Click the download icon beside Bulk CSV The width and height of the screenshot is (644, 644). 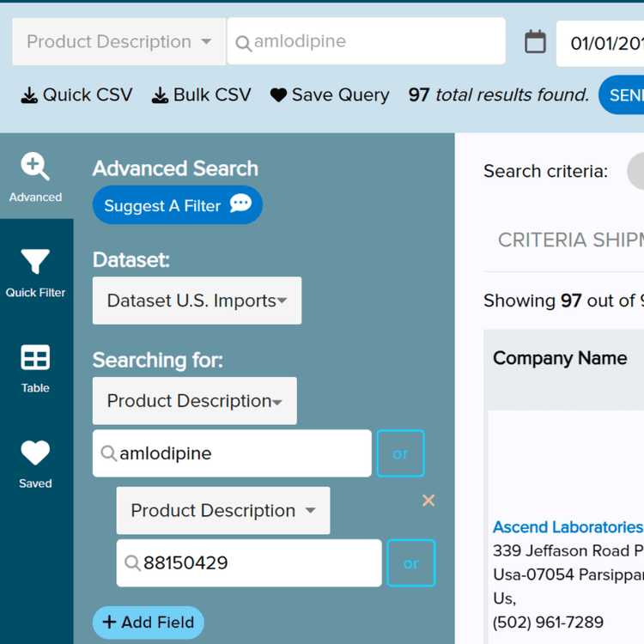161,95
